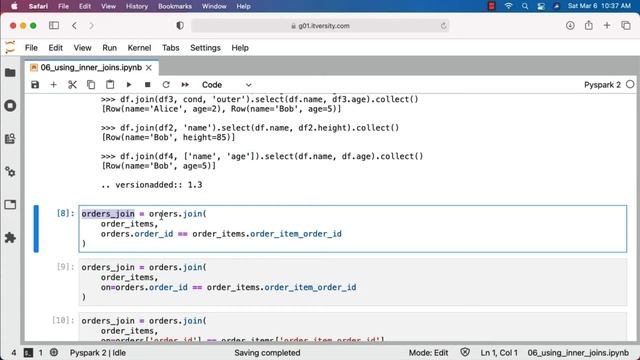Run the selected cell
Image resolution: width=640 pixels, height=360 pixels.
coord(129,84)
